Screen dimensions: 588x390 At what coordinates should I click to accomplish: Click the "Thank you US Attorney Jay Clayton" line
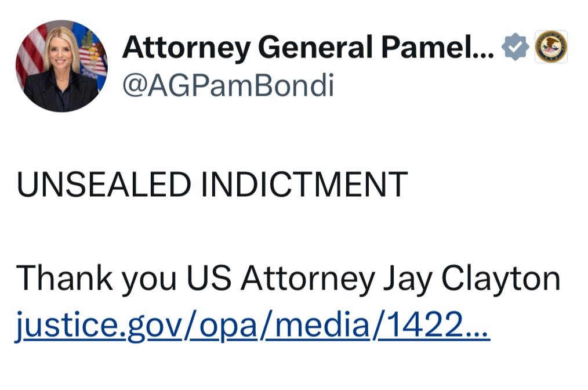pyautogui.click(x=288, y=279)
